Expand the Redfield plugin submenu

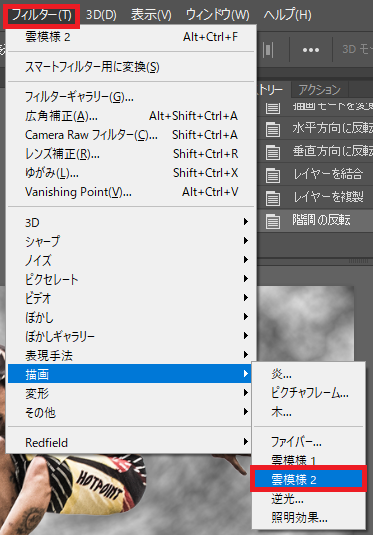(131, 443)
